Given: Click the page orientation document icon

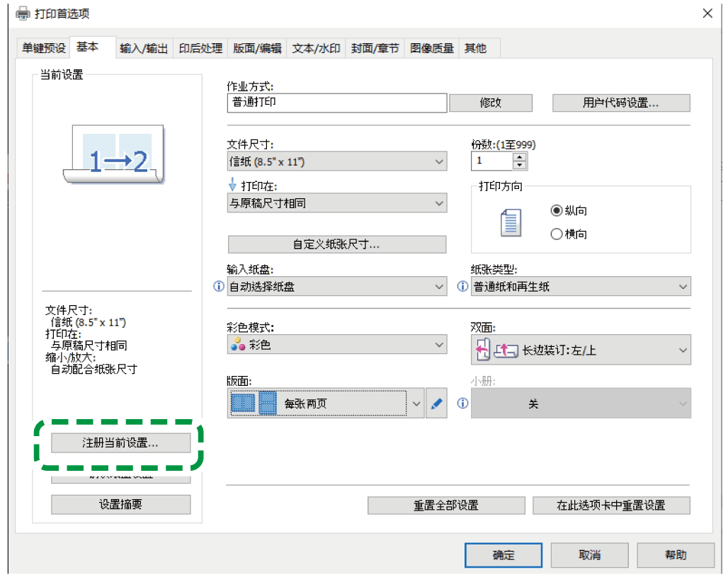Looking at the screenshot, I should pyautogui.click(x=510, y=222).
